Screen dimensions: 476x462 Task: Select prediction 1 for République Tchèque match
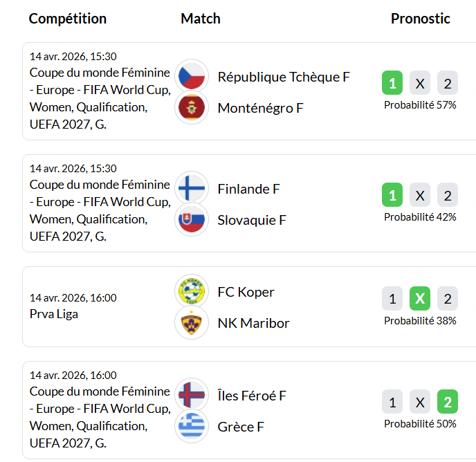[392, 84]
